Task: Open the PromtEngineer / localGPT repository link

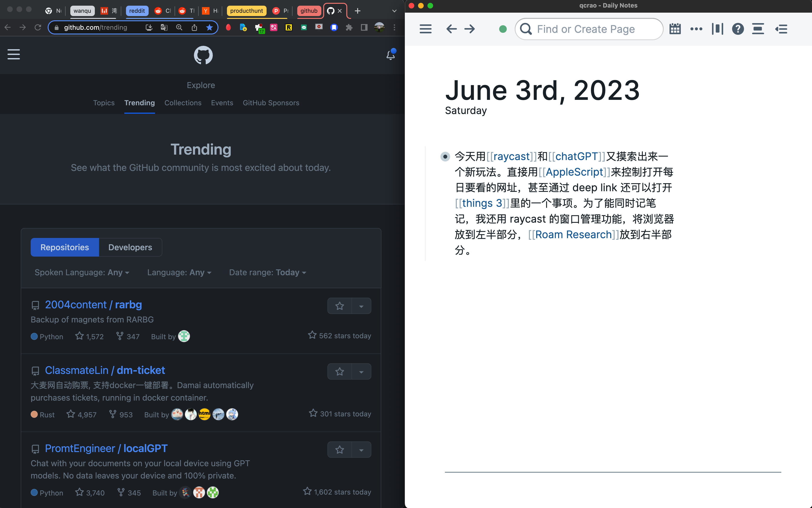Action: point(106,448)
